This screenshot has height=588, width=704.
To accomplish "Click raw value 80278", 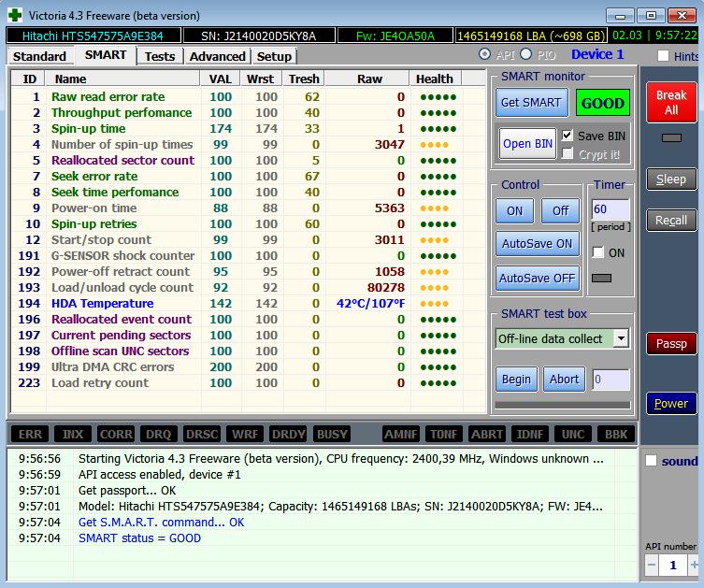I will click(x=386, y=287).
